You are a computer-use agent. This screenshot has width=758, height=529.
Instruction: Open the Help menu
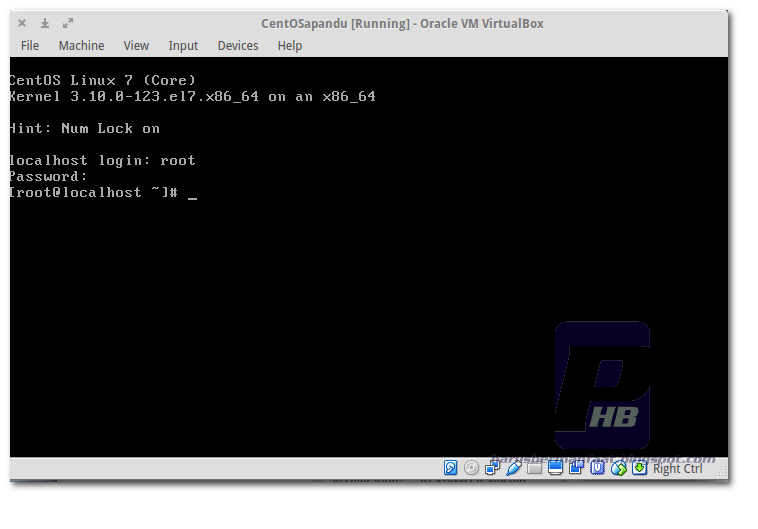[290, 45]
